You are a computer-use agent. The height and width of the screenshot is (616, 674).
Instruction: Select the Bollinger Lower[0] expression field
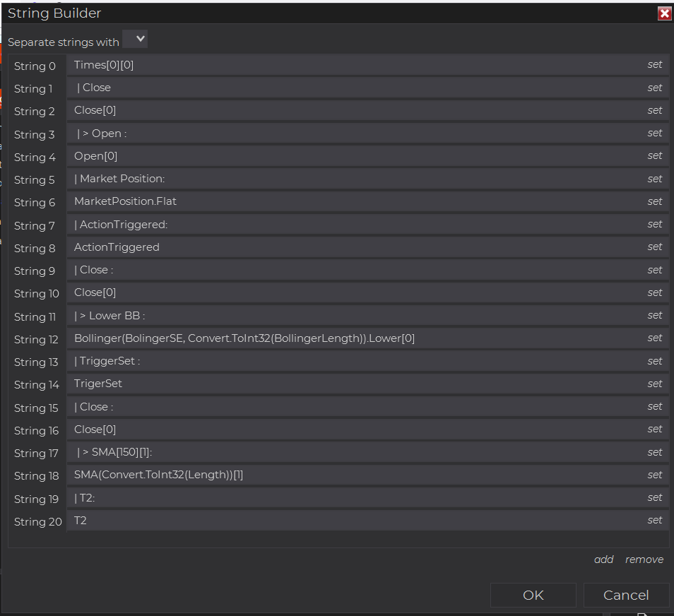pyautogui.click(x=367, y=338)
